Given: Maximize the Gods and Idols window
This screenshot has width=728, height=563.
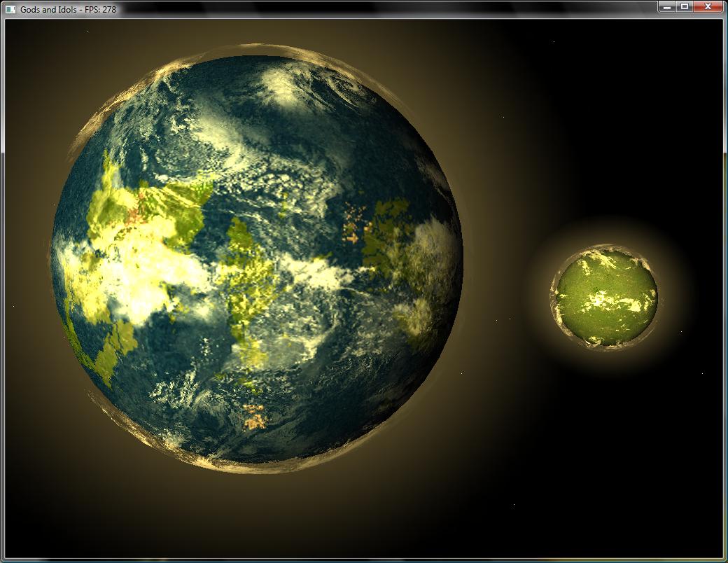Looking at the screenshot, I should coord(684,7).
